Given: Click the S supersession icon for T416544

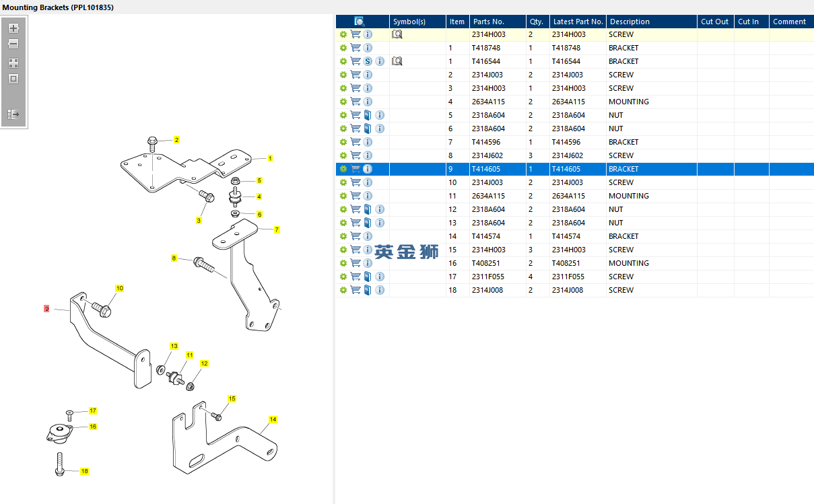Looking at the screenshot, I should (368, 61).
